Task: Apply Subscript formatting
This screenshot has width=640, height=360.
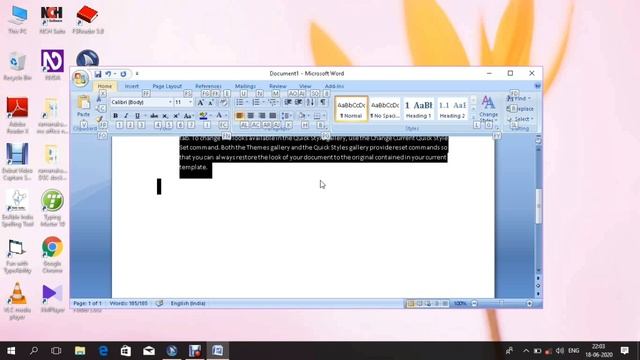Action: [x=165, y=116]
